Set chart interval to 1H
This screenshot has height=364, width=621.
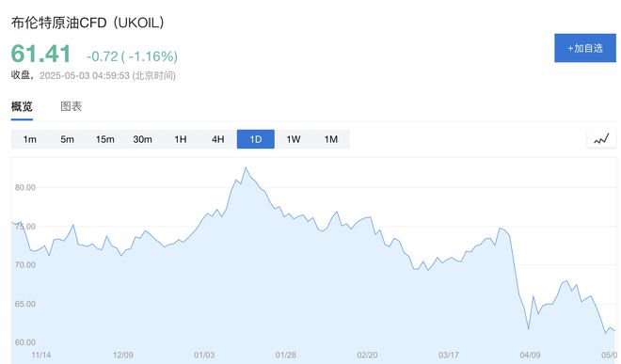click(x=181, y=139)
